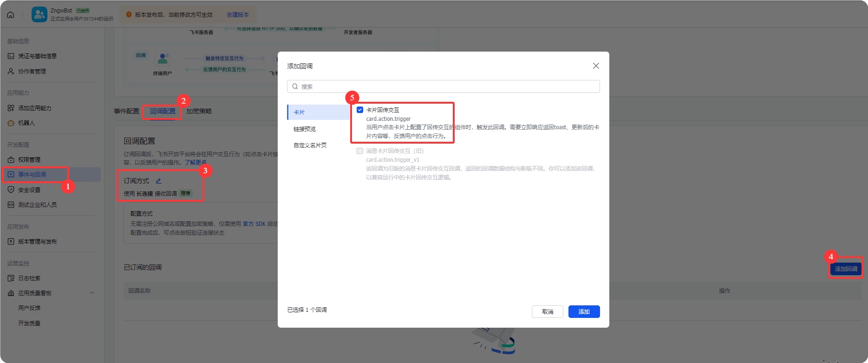Check the 消息卡片回传交互 (旧) checkbox

tap(360, 151)
